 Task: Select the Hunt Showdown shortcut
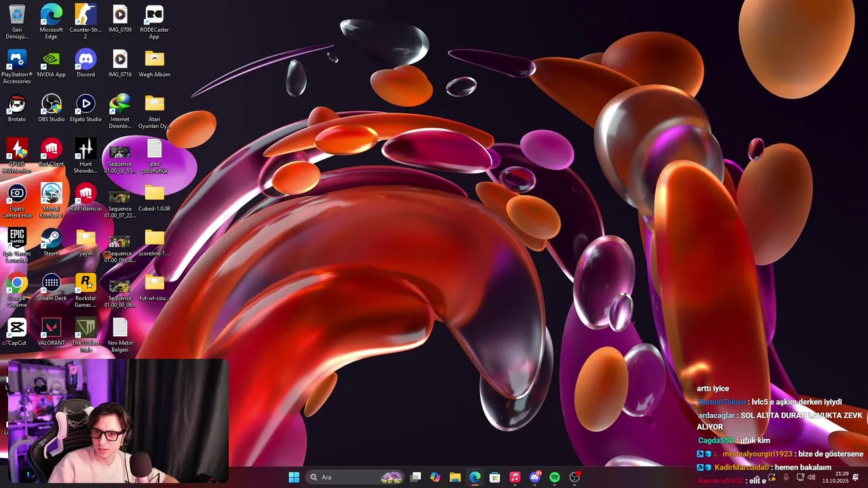click(85, 156)
